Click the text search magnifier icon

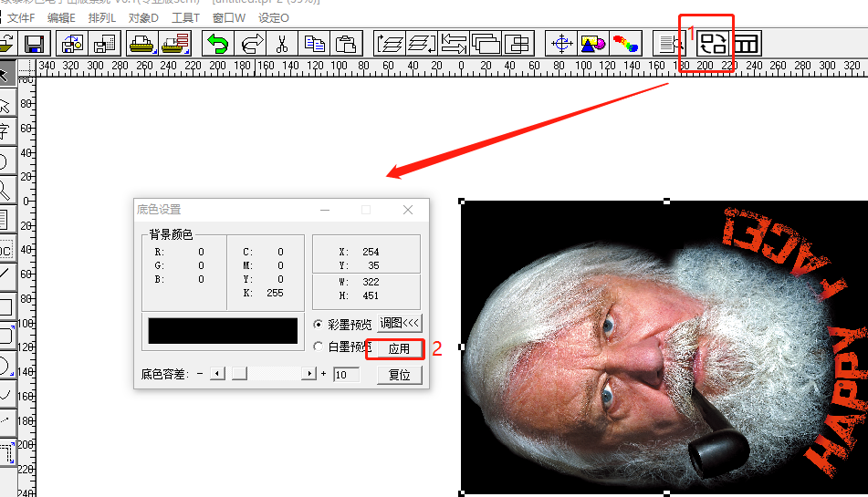click(670, 44)
